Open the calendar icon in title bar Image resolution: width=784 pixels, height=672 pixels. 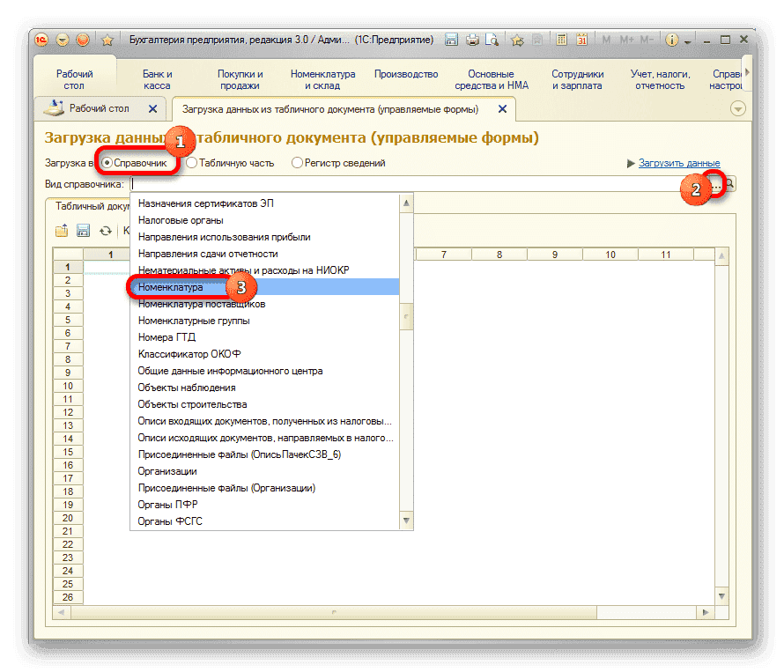click(581, 40)
